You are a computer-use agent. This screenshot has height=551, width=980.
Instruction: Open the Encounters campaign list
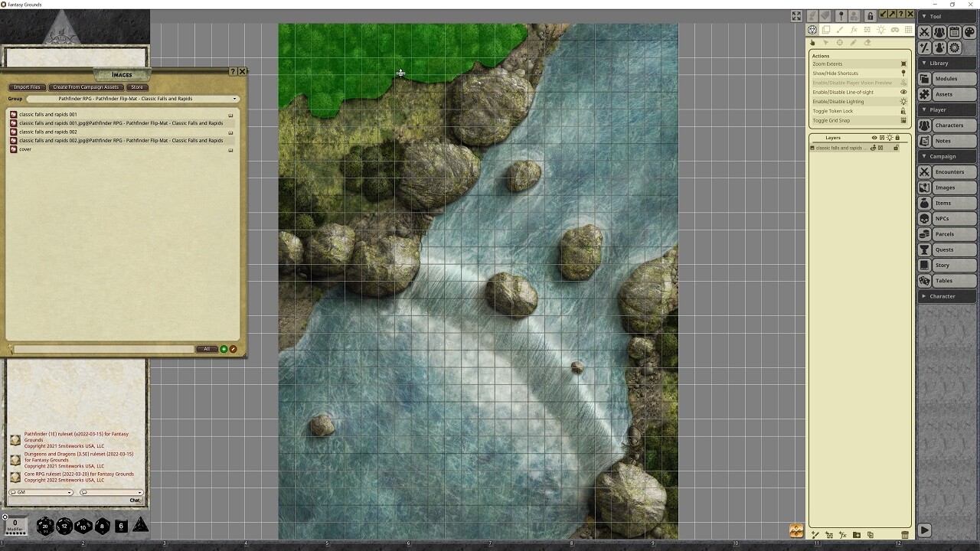947,172
